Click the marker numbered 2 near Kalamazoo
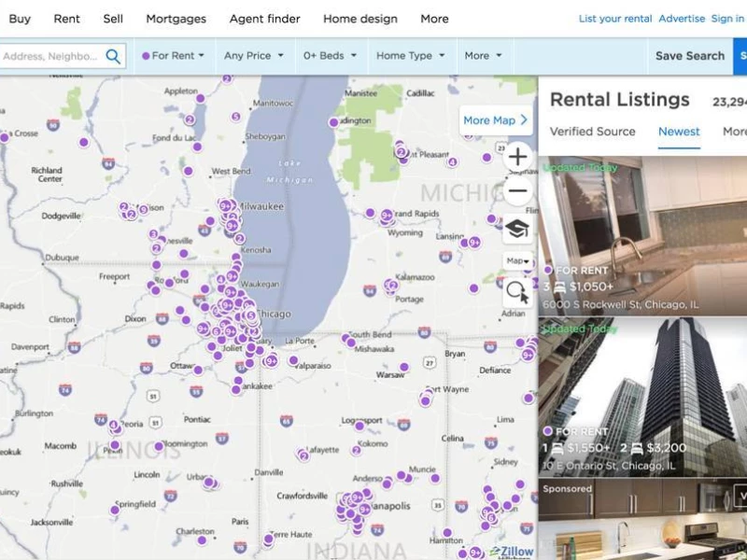The height and width of the screenshot is (560, 747). click(393, 286)
